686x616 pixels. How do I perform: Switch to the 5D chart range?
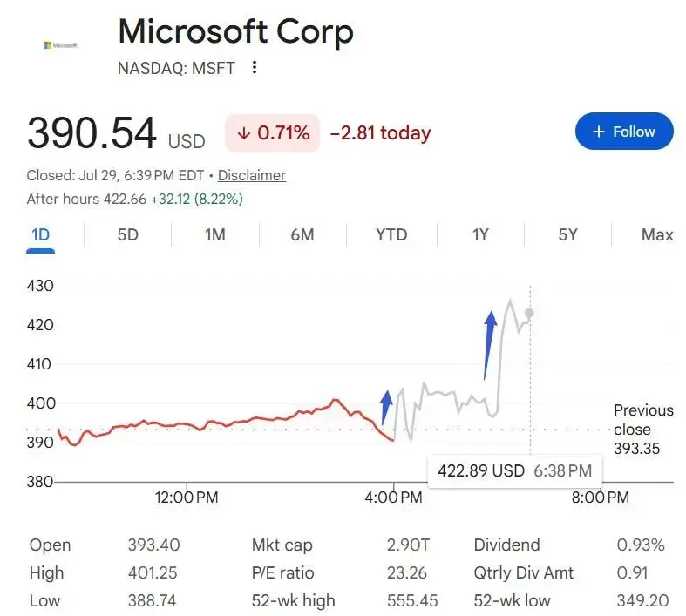[128, 235]
